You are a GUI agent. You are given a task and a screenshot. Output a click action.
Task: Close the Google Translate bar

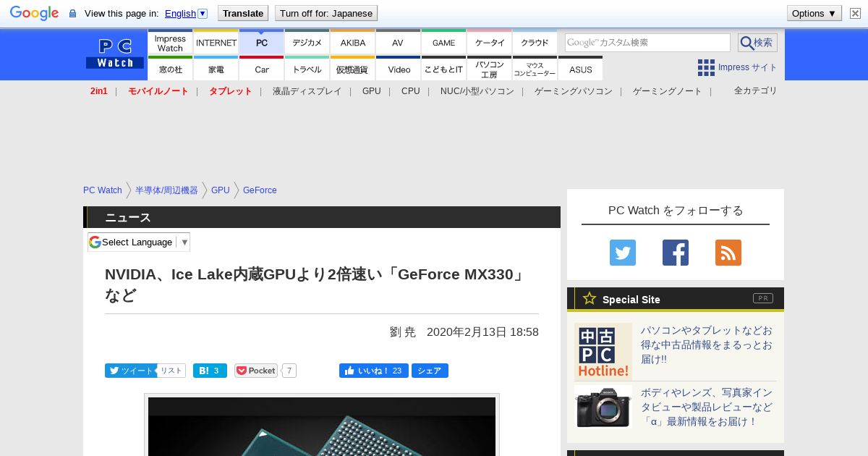[x=855, y=13]
